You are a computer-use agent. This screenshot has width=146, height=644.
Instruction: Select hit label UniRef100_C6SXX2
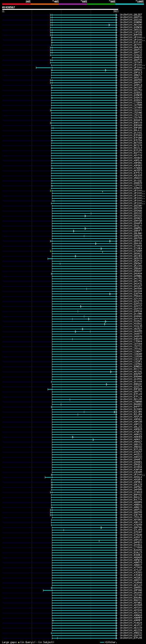[x=131, y=110]
